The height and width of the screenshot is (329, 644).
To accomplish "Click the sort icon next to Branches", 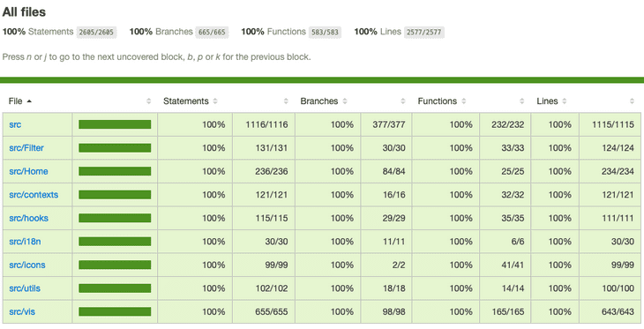I will 345,101.
